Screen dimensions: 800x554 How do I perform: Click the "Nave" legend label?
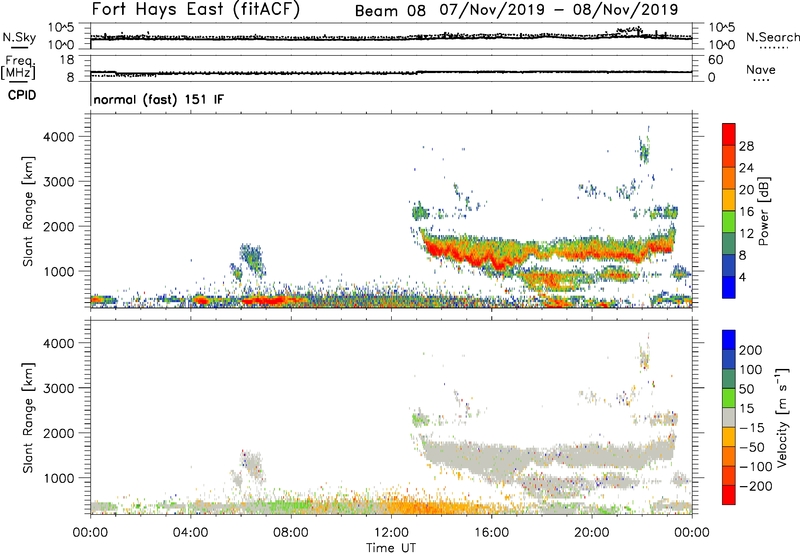pyautogui.click(x=761, y=69)
